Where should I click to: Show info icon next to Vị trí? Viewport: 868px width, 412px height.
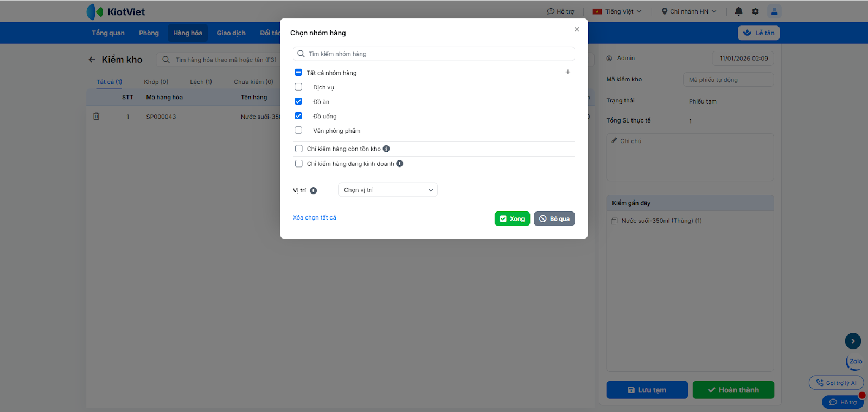pyautogui.click(x=314, y=190)
